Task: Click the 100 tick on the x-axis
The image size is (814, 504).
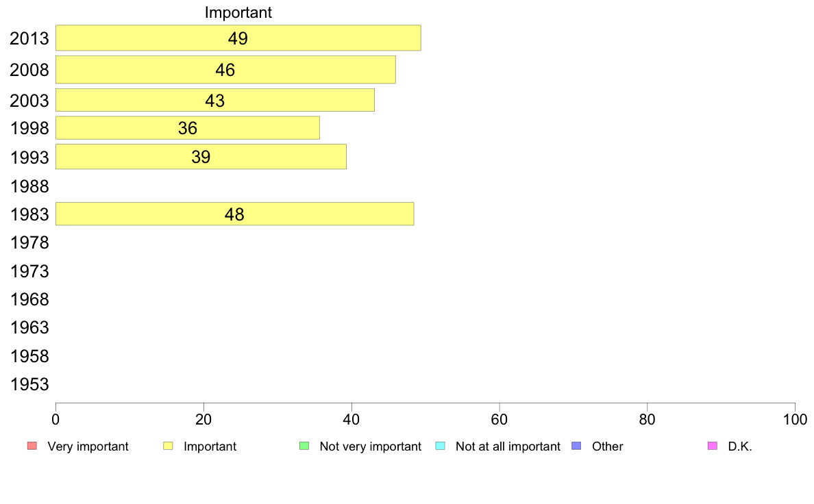Action: point(795,419)
